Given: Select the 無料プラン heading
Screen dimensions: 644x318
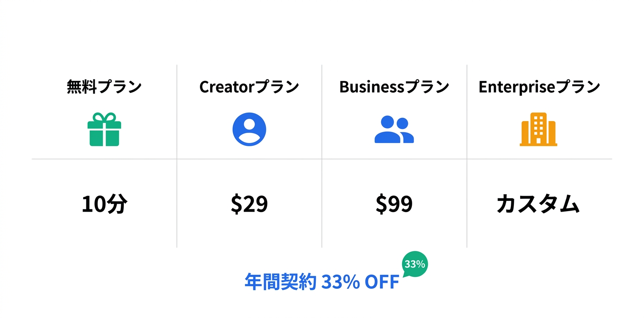Looking at the screenshot, I should (104, 87).
